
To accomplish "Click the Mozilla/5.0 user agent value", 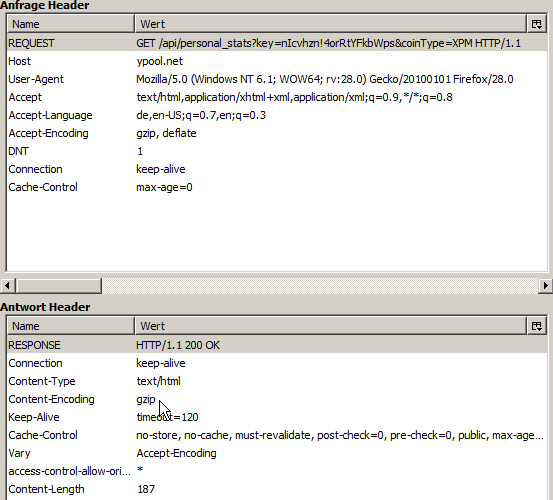I will click(324, 79).
